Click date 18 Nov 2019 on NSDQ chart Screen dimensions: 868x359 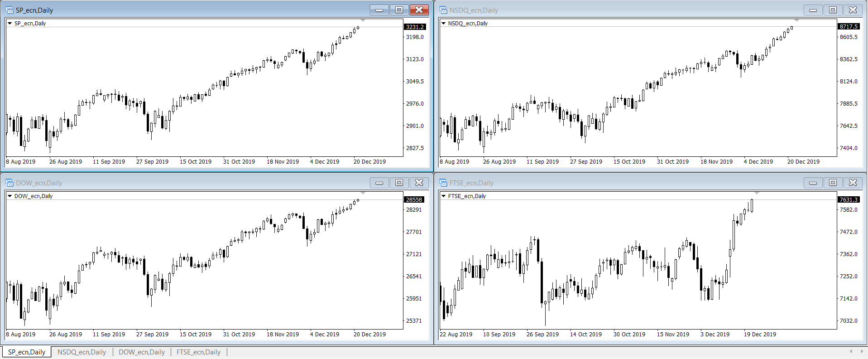(716, 162)
